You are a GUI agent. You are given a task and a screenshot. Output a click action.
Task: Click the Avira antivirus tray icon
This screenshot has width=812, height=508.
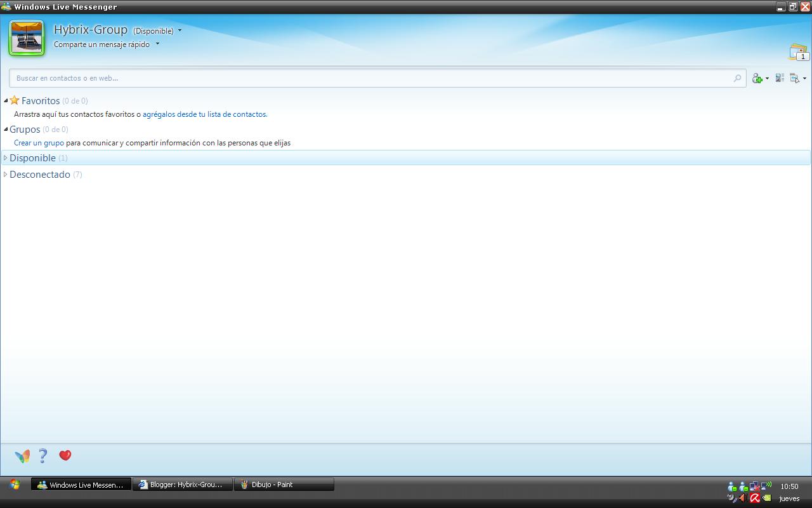pos(755,498)
